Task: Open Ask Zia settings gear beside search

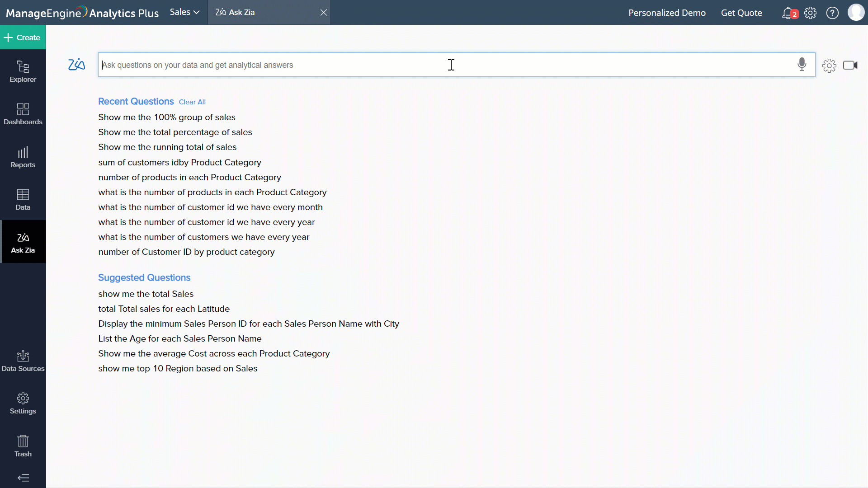Action: coord(829,66)
